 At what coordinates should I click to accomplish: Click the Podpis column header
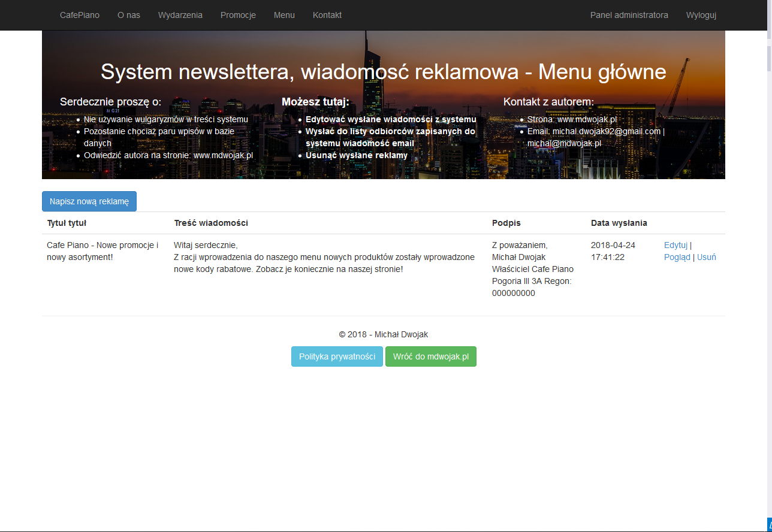(x=506, y=223)
